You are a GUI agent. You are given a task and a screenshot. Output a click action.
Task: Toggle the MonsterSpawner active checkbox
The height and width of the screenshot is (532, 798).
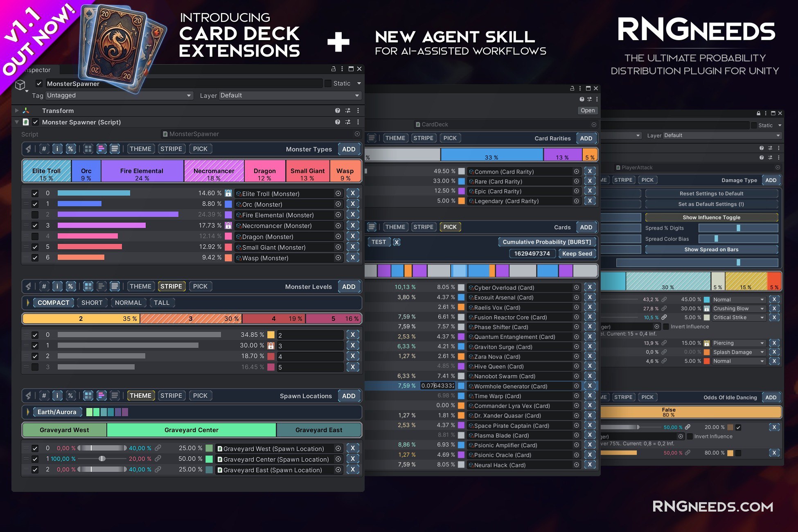pos(39,83)
